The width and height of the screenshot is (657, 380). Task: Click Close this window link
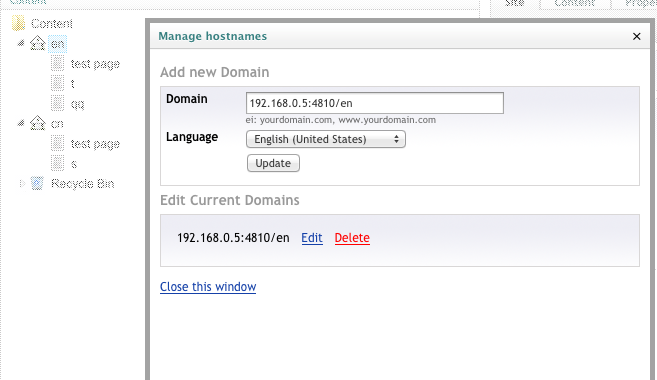click(208, 287)
